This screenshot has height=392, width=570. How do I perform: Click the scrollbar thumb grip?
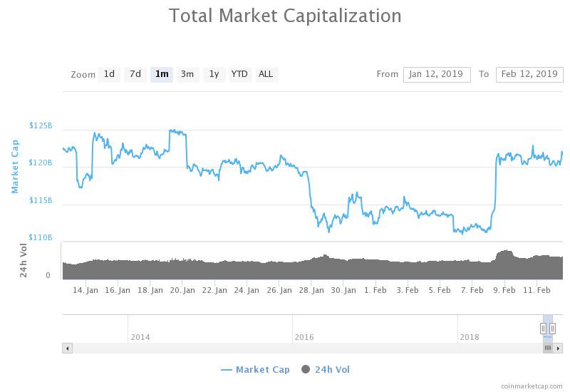548,348
